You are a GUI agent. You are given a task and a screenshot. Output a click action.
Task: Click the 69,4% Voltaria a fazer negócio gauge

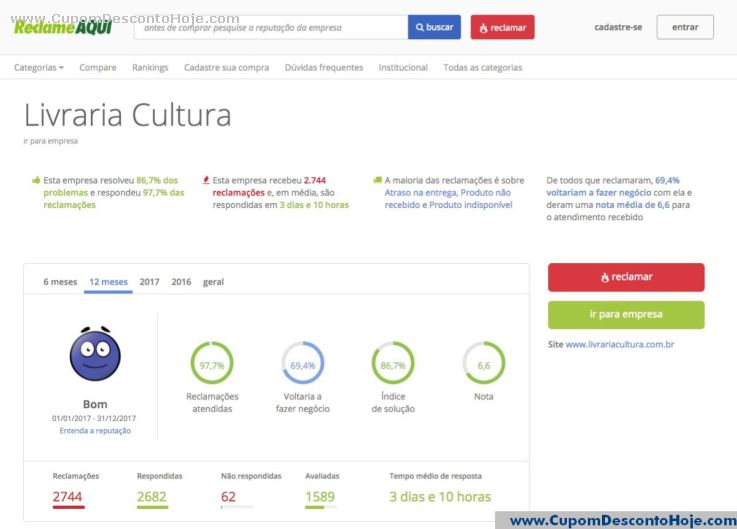303,363
